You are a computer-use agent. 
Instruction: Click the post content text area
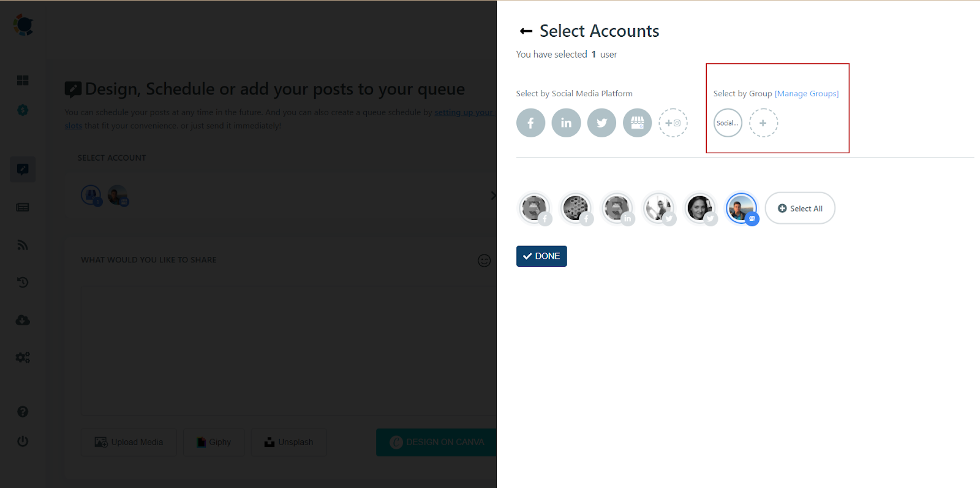pyautogui.click(x=288, y=351)
